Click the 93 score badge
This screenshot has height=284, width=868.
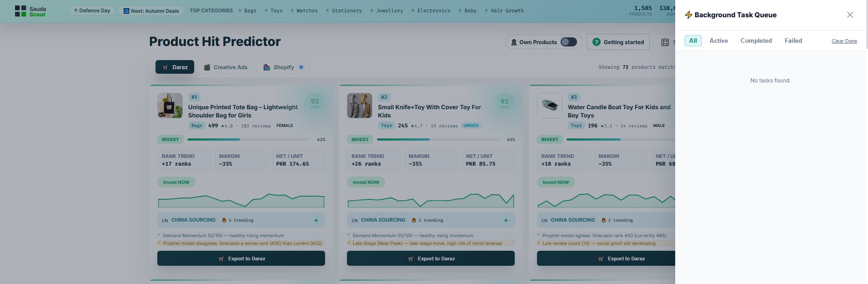coord(315,103)
